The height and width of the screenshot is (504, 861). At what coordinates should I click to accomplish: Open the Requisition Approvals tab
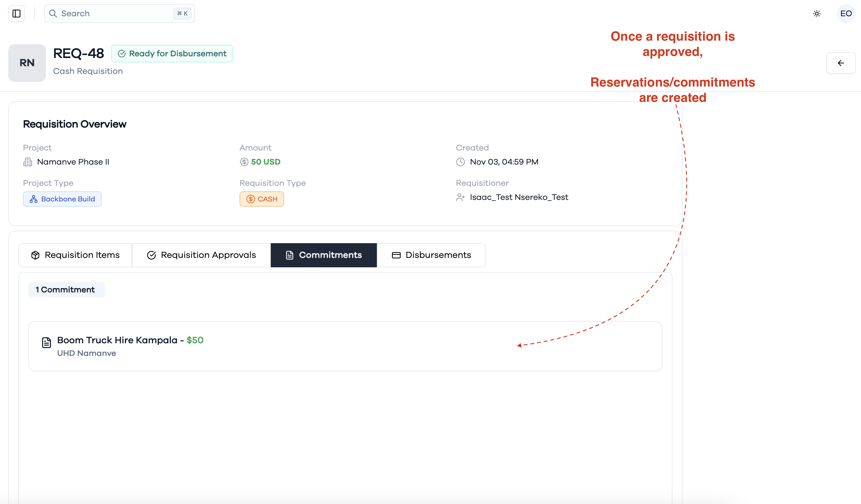click(x=201, y=255)
